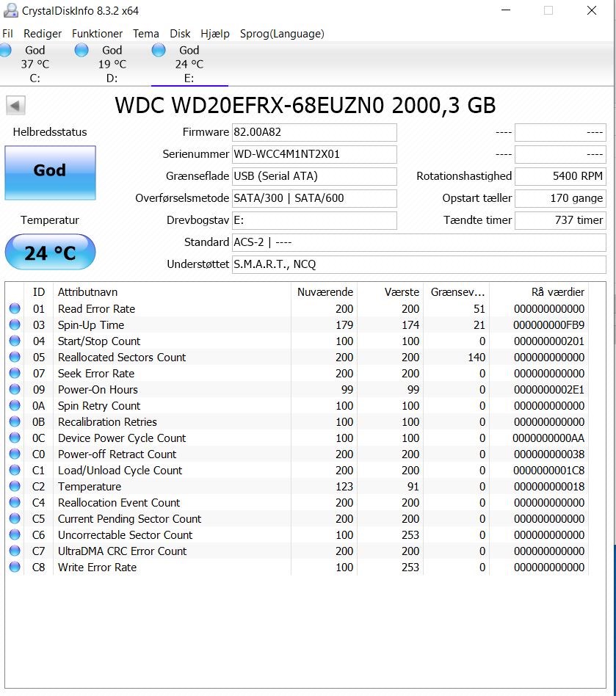Image resolution: width=616 pixels, height=696 pixels.
Task: Click the Nuværende column header
Action: [325, 292]
